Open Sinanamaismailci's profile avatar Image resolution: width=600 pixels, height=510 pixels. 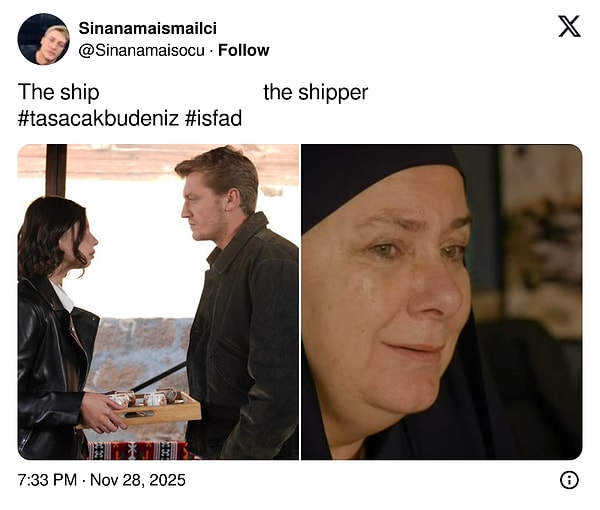click(x=43, y=39)
